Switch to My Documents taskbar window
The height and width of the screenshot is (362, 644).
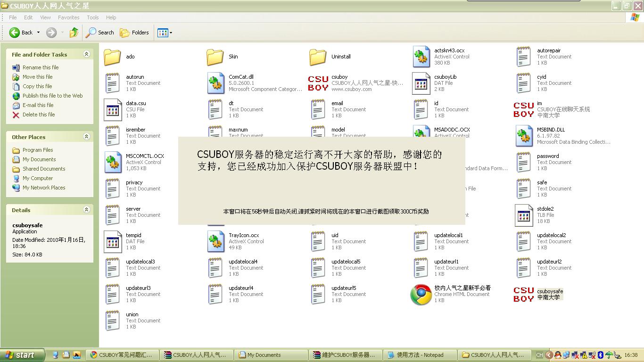272,355
